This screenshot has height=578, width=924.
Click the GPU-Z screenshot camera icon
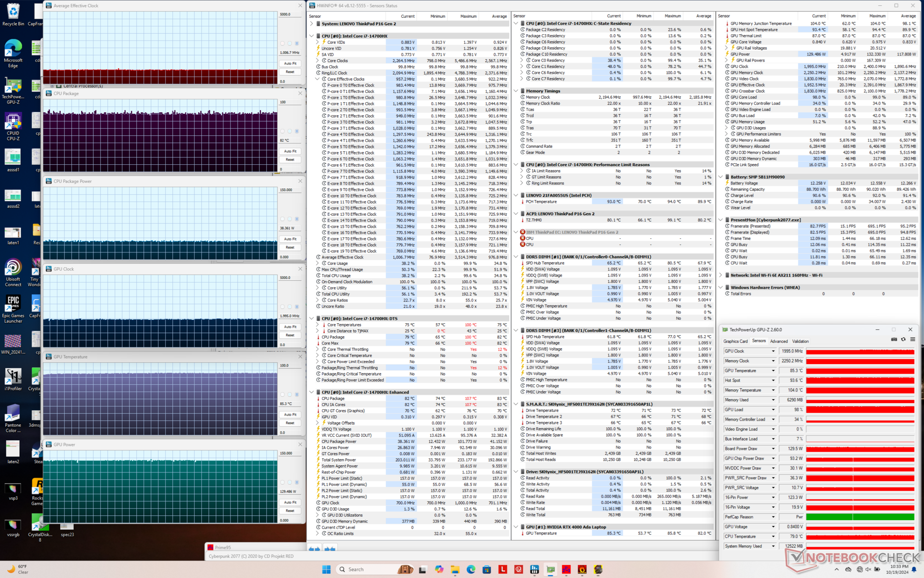click(x=894, y=340)
